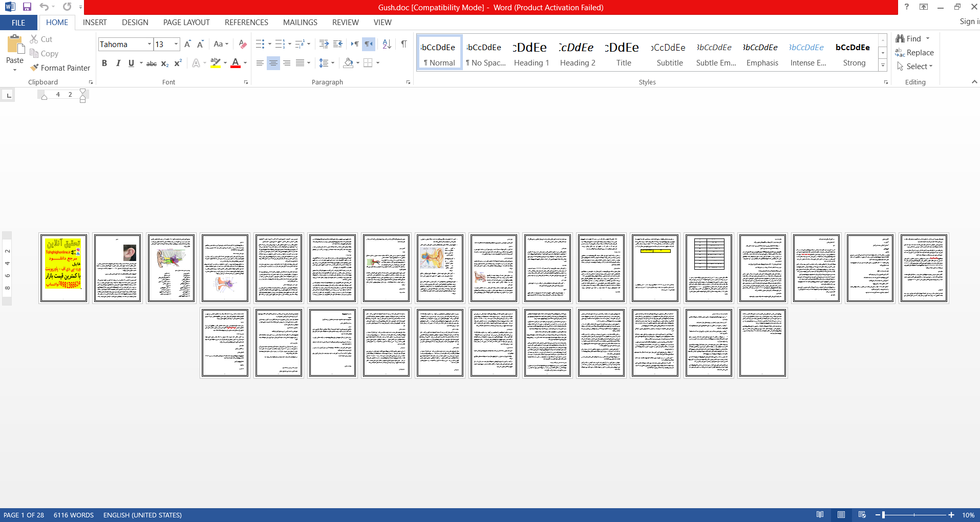Image resolution: width=980 pixels, height=522 pixels.
Task: Toggle right-to-left text direction
Action: (369, 44)
